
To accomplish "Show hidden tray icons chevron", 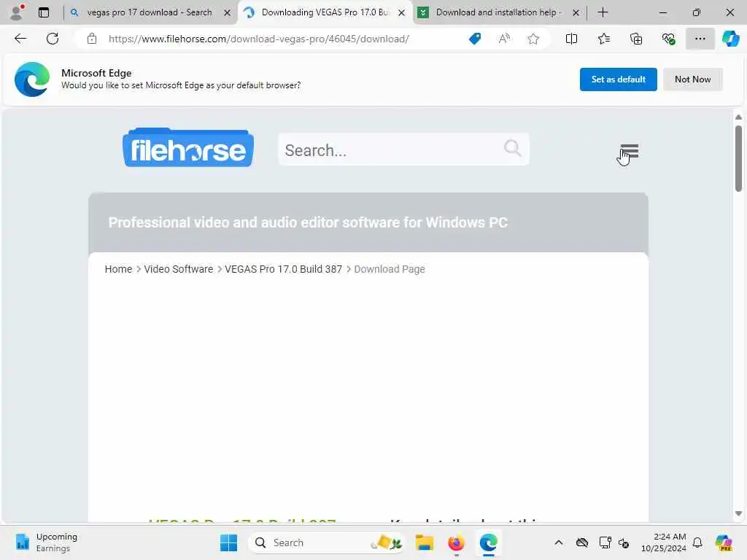I will pos(559,542).
